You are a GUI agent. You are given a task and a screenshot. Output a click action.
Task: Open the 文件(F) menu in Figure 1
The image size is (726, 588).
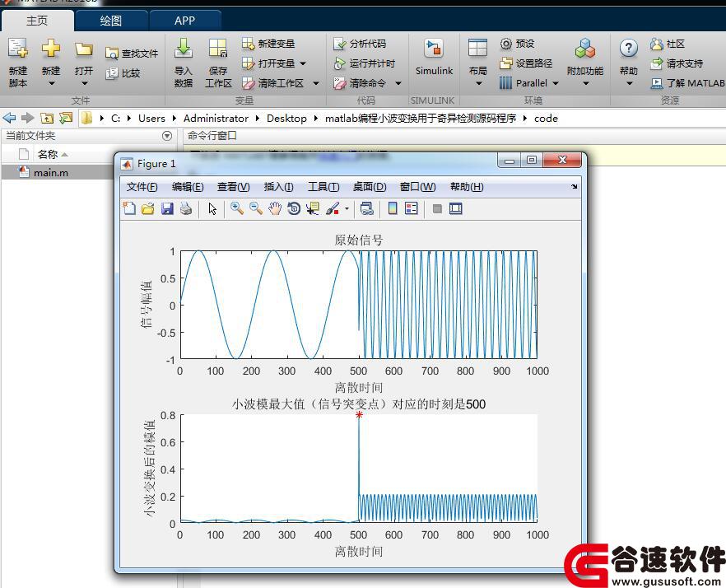[x=142, y=187]
